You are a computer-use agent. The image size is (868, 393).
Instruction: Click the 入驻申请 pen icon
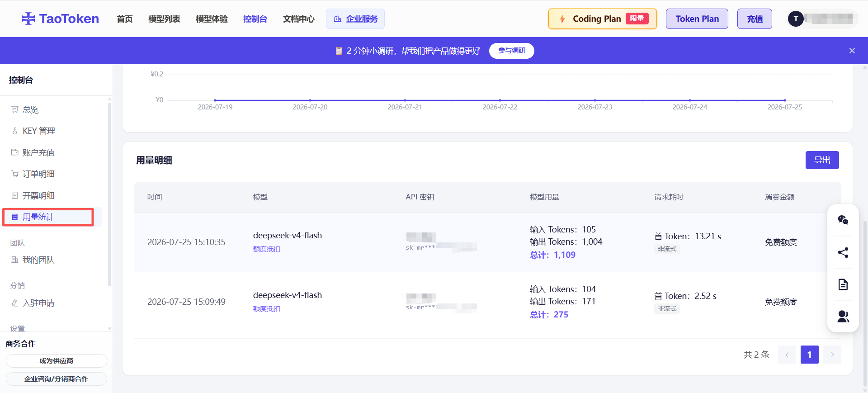coord(14,303)
